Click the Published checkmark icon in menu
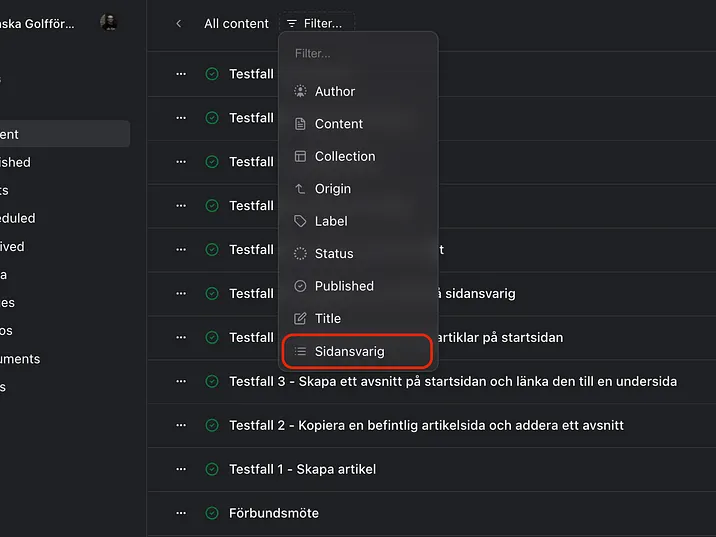This screenshot has width=716, height=537. click(x=300, y=286)
